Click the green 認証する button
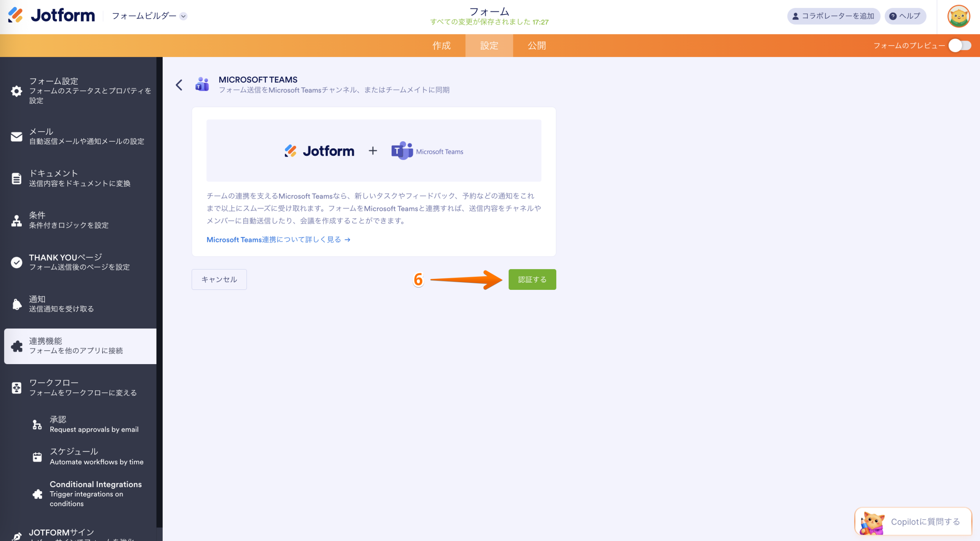This screenshot has width=980, height=541. [x=532, y=279]
